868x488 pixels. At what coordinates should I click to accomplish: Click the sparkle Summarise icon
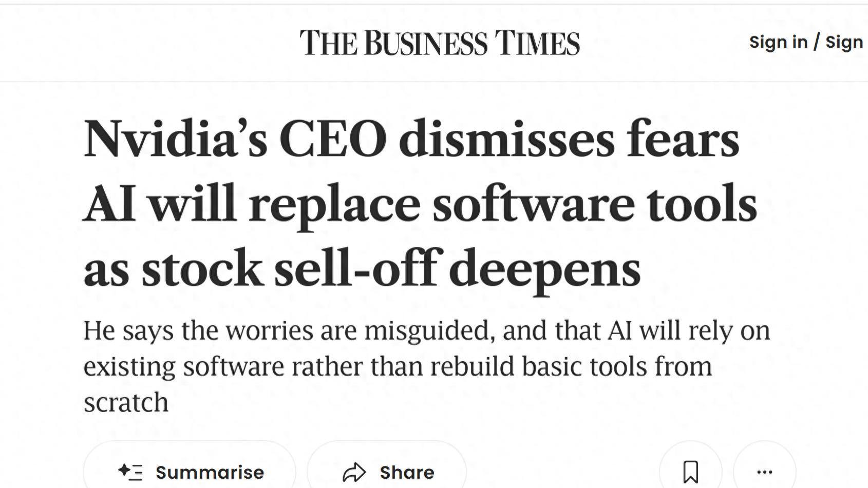pyautogui.click(x=130, y=472)
